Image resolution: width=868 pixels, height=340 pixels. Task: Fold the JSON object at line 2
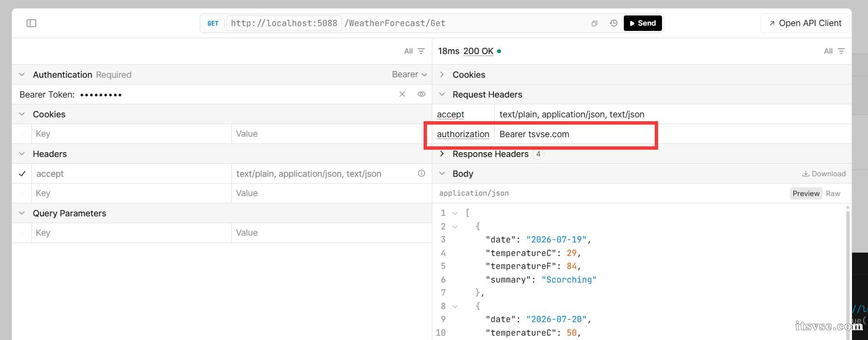(x=455, y=227)
